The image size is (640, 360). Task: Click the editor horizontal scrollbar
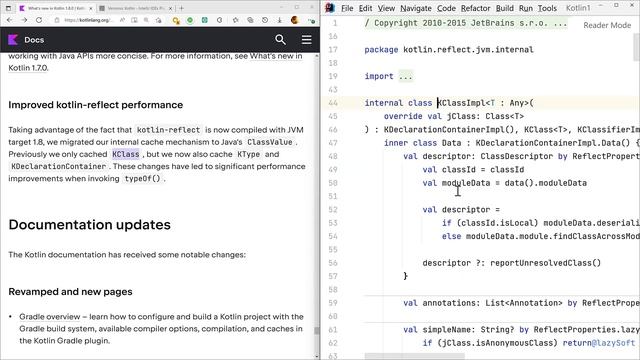(414, 356)
